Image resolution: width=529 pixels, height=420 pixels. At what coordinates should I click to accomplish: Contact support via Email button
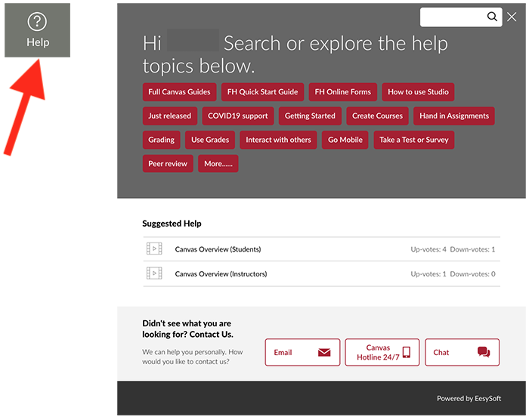pyautogui.click(x=302, y=353)
